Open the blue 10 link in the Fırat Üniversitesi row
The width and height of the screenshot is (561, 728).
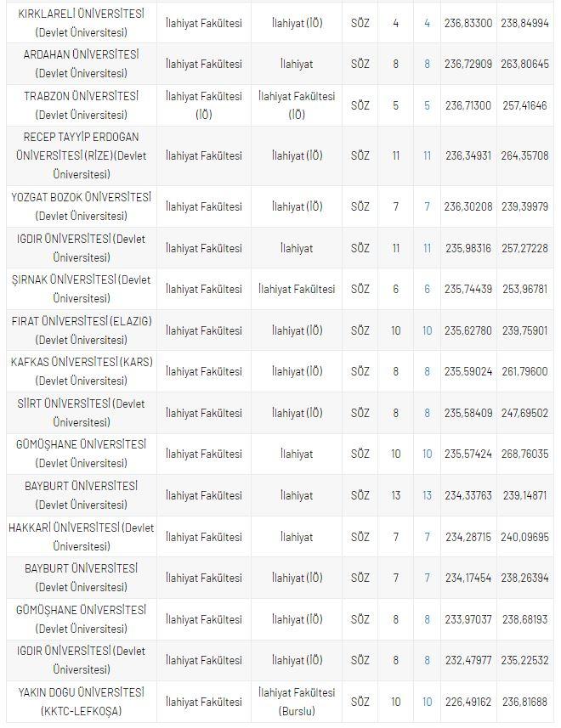click(x=427, y=330)
